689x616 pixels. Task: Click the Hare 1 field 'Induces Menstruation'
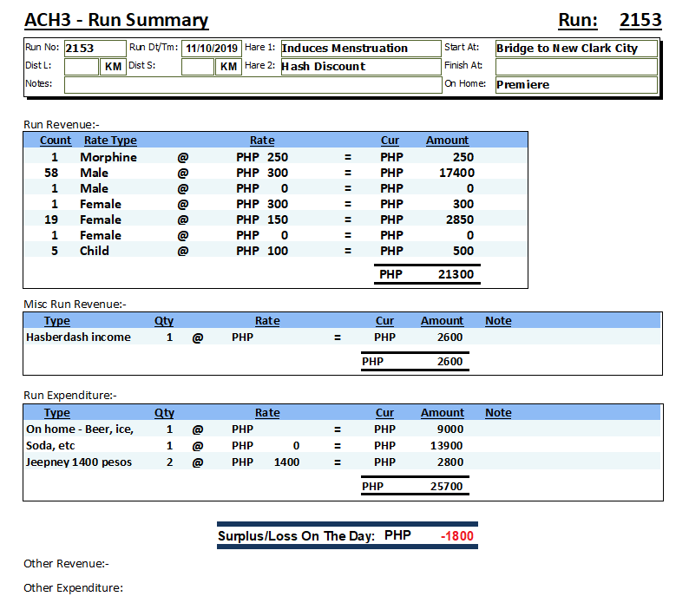tap(360, 49)
